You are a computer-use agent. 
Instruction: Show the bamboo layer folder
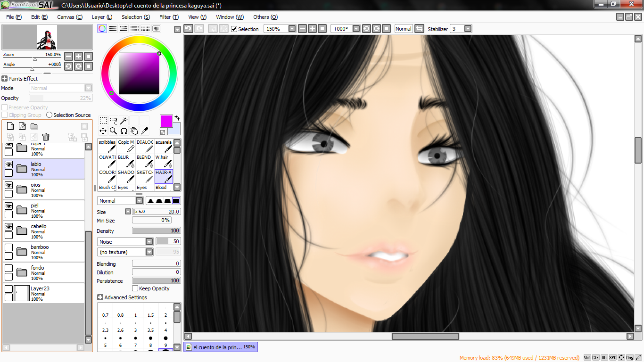[8, 247]
